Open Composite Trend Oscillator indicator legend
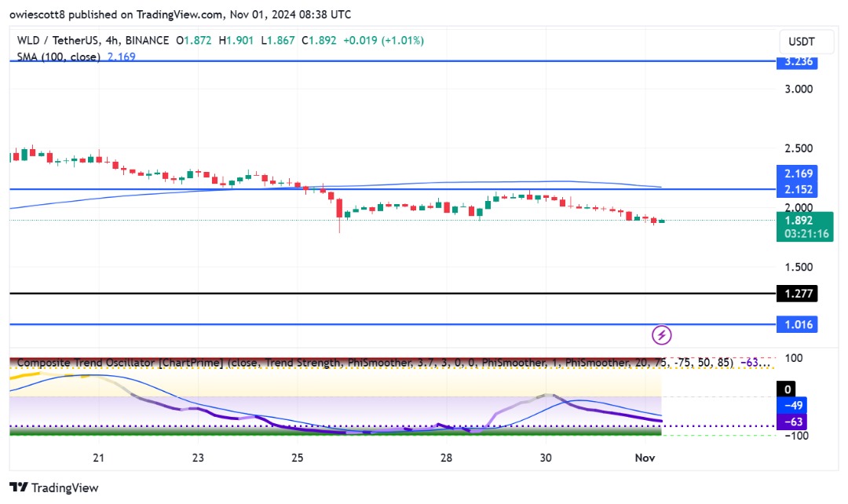This screenshot has width=848, height=504. 119,363
